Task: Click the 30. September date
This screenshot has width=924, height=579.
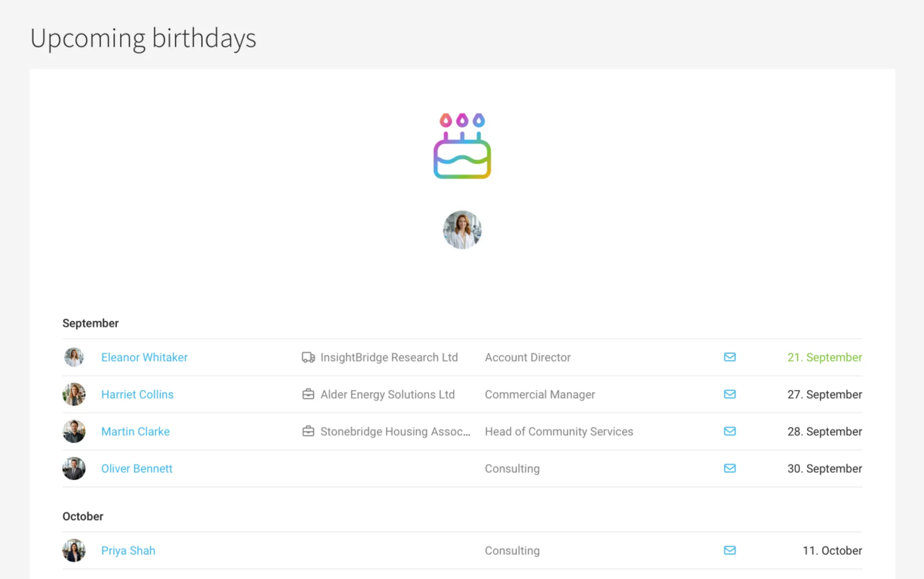Action: (825, 468)
